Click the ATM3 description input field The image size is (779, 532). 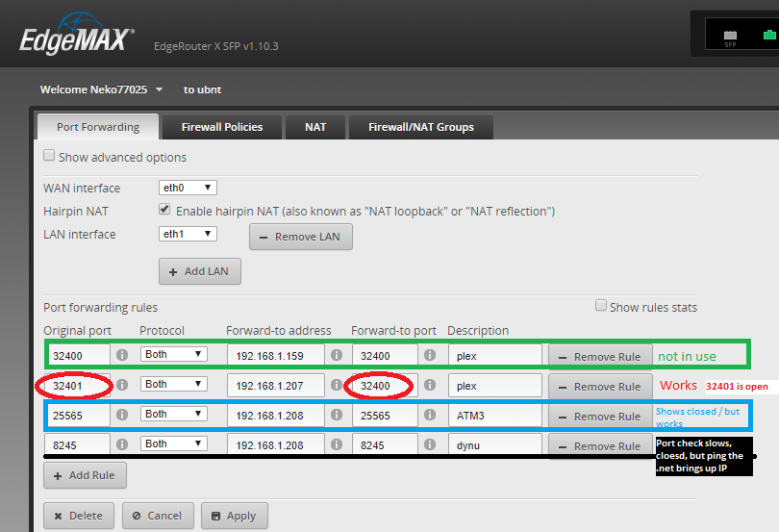tap(494, 416)
